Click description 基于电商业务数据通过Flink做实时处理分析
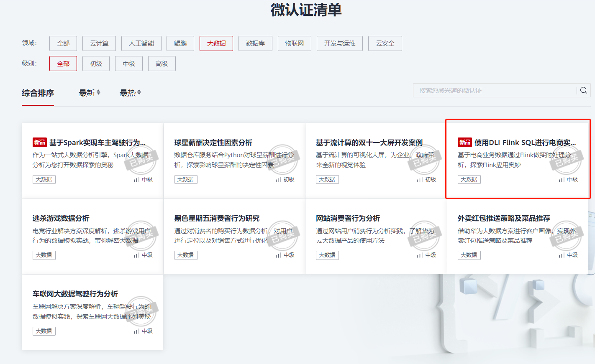 coord(514,160)
